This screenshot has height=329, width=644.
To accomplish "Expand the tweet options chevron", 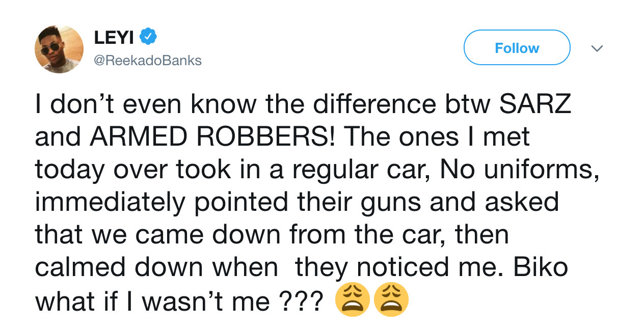I will (x=597, y=48).
